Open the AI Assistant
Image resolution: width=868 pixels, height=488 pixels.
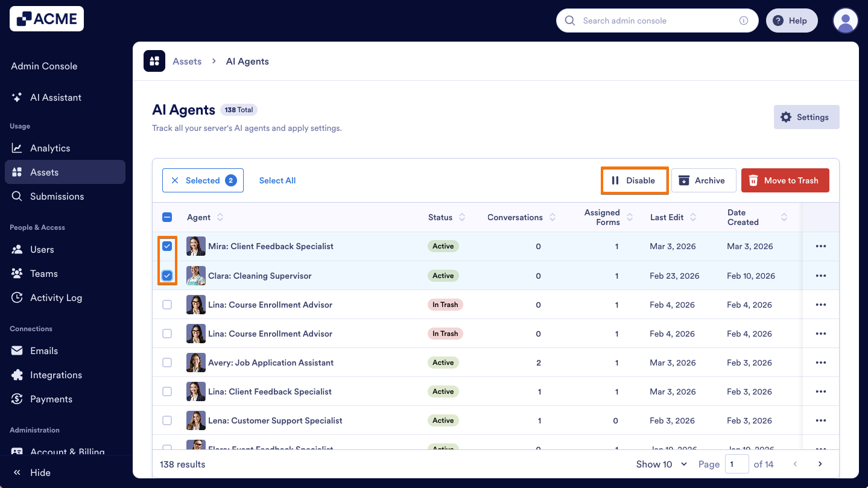click(x=57, y=97)
